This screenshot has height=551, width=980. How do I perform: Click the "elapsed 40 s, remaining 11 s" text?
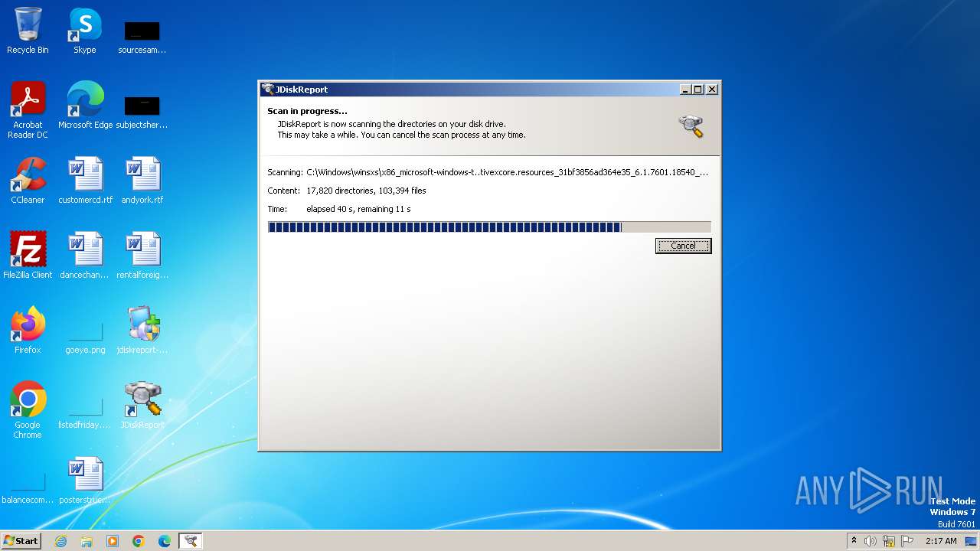358,209
